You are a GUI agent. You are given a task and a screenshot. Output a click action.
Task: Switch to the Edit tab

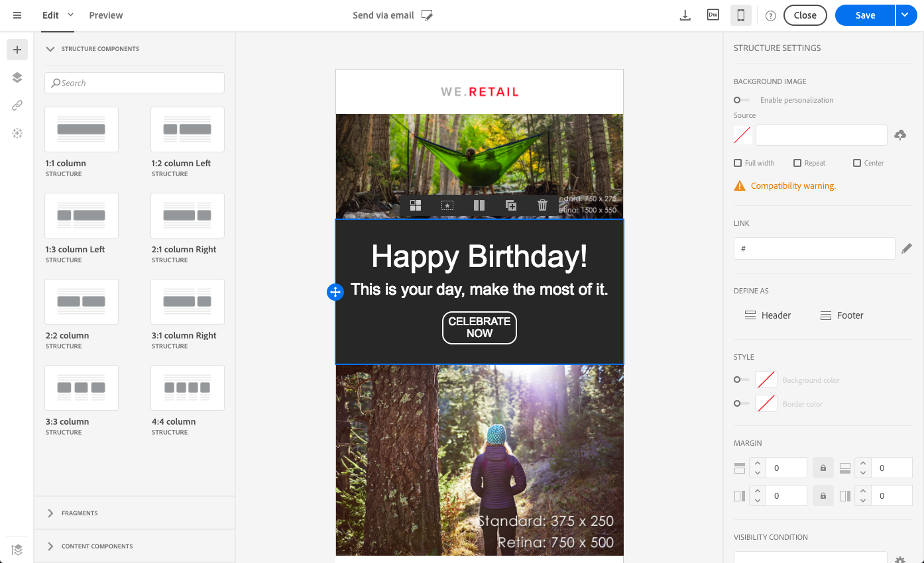pos(50,15)
